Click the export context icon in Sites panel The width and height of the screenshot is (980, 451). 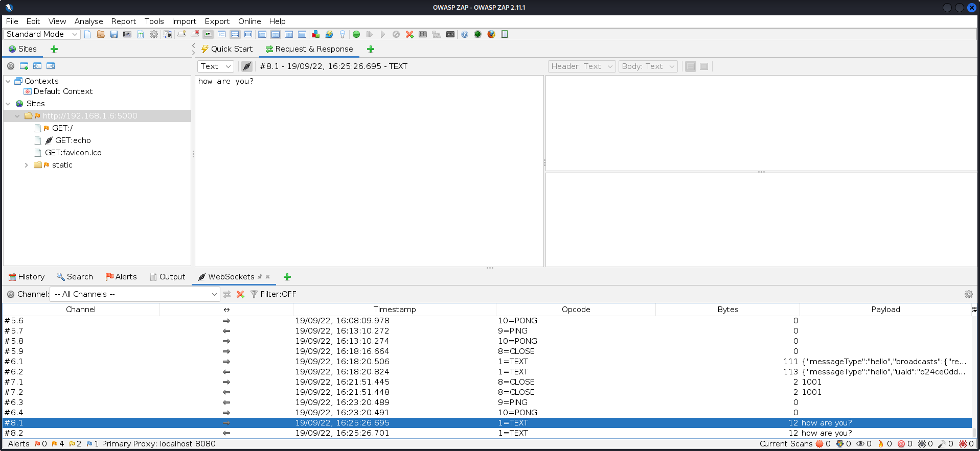tap(51, 66)
